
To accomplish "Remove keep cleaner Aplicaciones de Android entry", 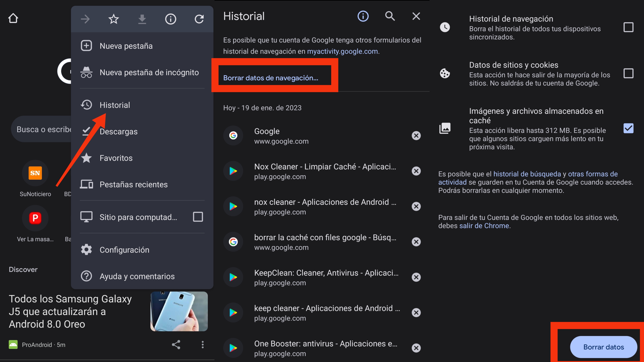I will coord(416,313).
